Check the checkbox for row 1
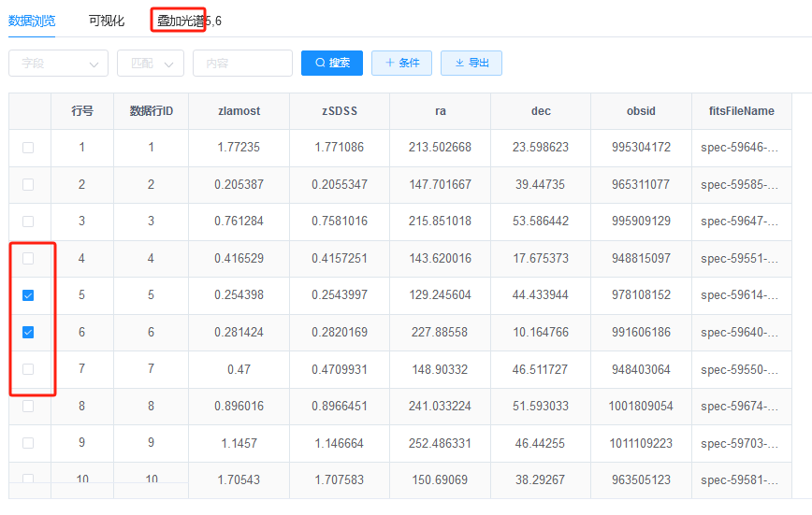This screenshot has height=515, width=812. point(28,148)
